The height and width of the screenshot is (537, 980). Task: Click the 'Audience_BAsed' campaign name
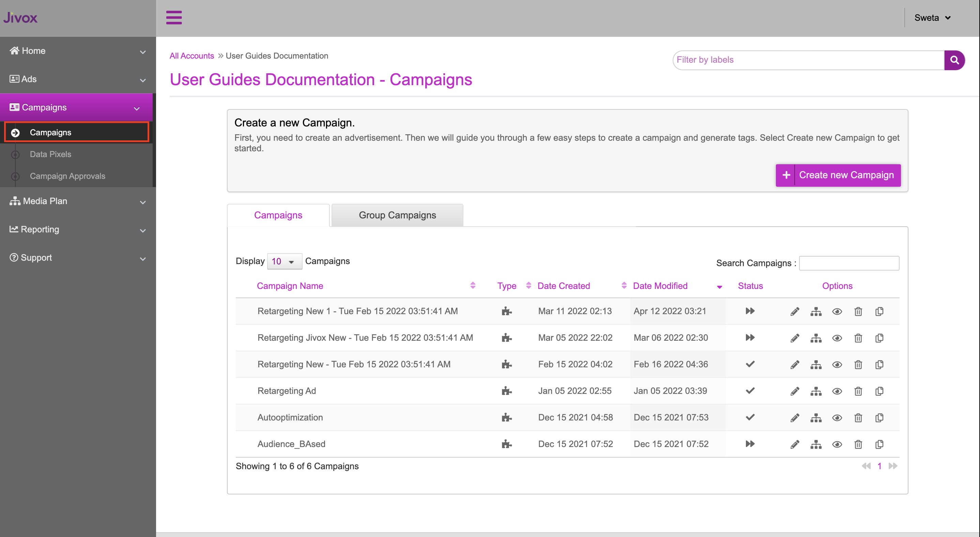[291, 444]
